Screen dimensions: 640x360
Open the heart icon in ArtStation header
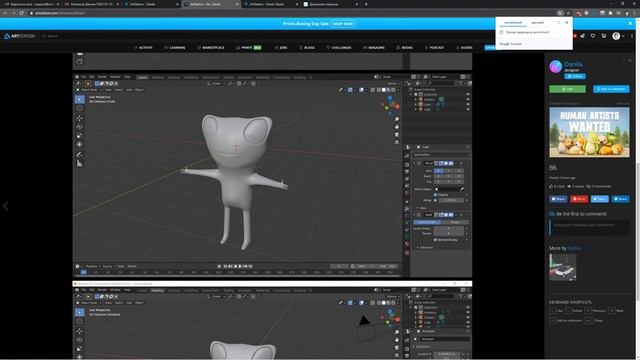(x=593, y=36)
